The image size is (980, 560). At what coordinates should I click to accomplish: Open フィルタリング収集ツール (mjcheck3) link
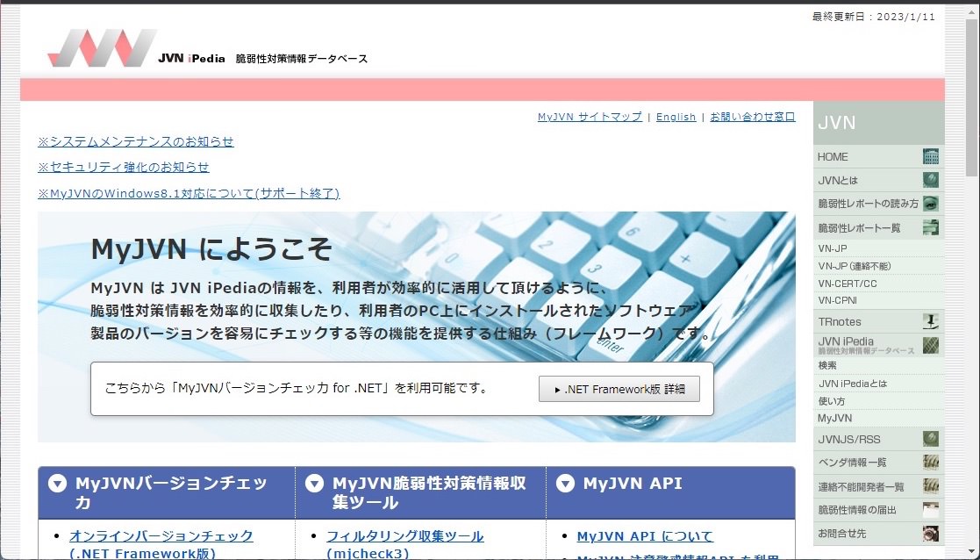[405, 544]
